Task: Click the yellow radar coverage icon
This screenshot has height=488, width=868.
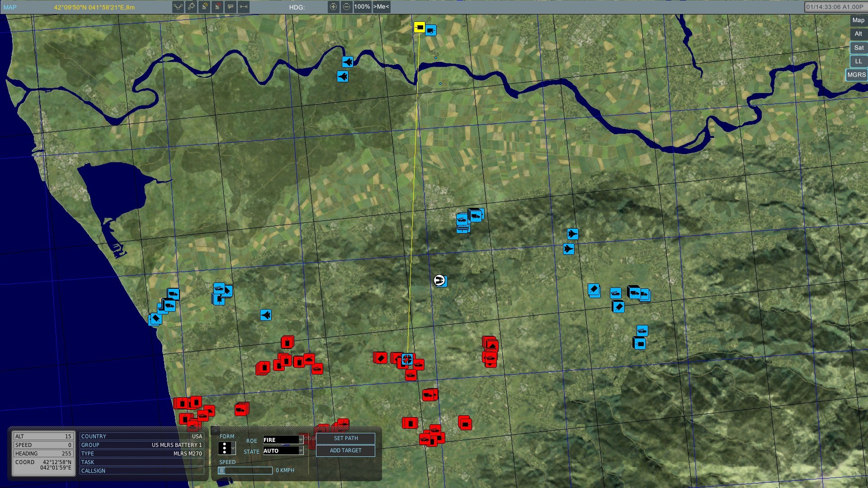Action: (204, 7)
